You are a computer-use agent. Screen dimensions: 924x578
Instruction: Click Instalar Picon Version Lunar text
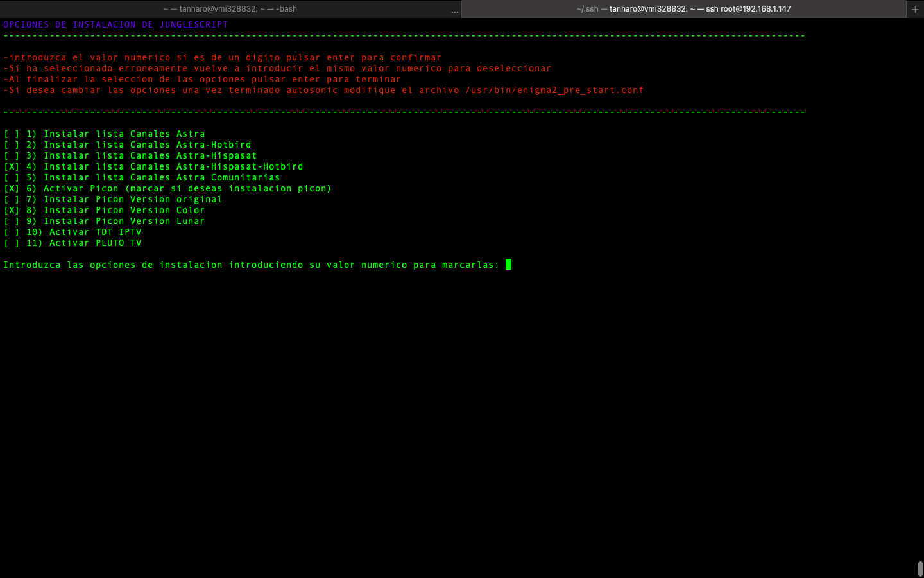124,222
